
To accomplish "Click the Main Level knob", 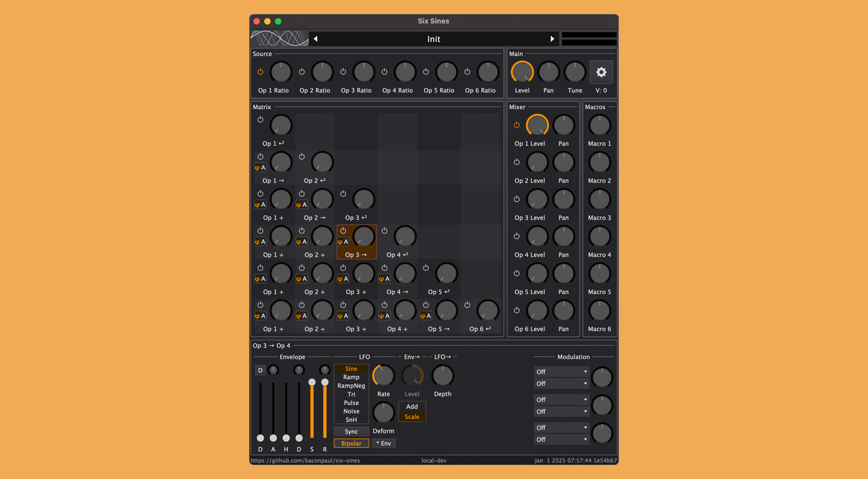I will pos(522,72).
